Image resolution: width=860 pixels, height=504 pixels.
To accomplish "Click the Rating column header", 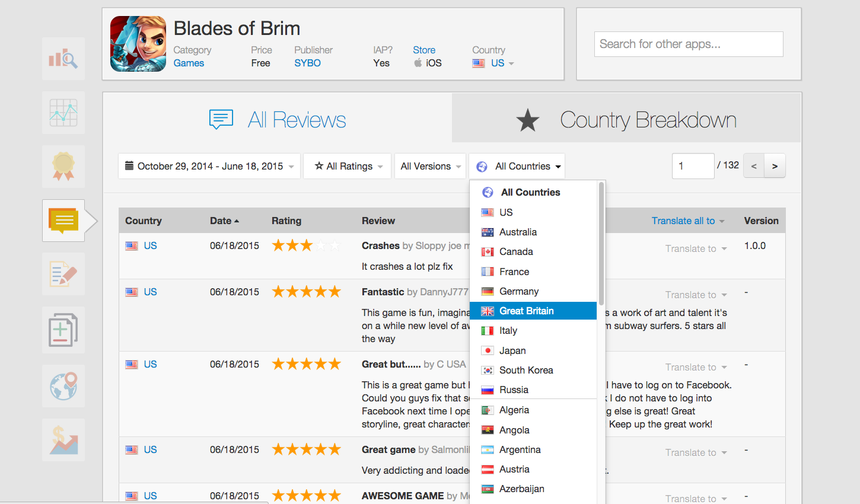I will 286,221.
